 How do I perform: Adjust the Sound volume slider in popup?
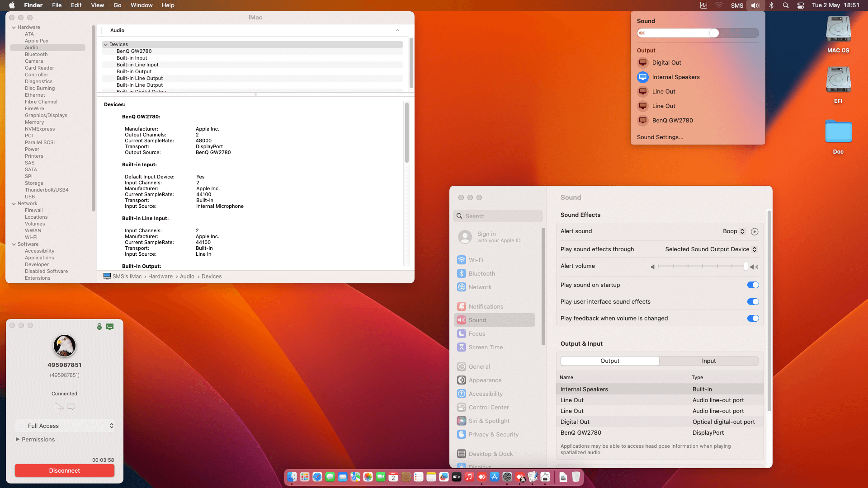[x=698, y=33]
